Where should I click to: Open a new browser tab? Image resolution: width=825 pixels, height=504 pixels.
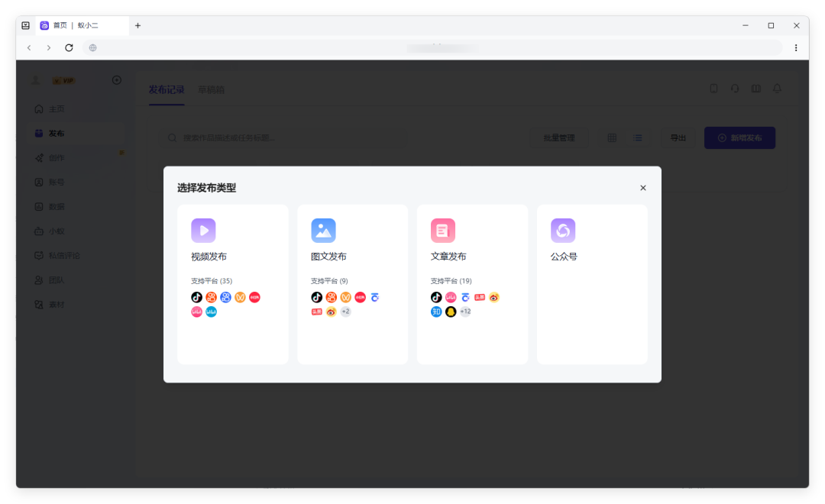pyautogui.click(x=137, y=25)
